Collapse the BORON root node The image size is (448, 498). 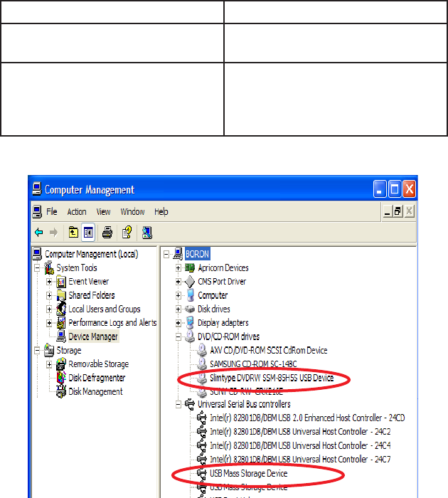pos(166,254)
